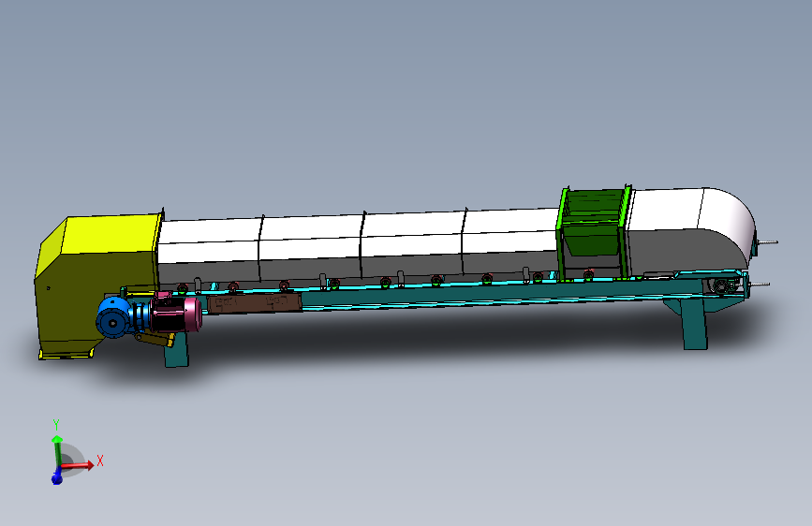Image resolution: width=812 pixels, height=526 pixels.
Task: Click the red "X" axis label
Action: (x=100, y=460)
